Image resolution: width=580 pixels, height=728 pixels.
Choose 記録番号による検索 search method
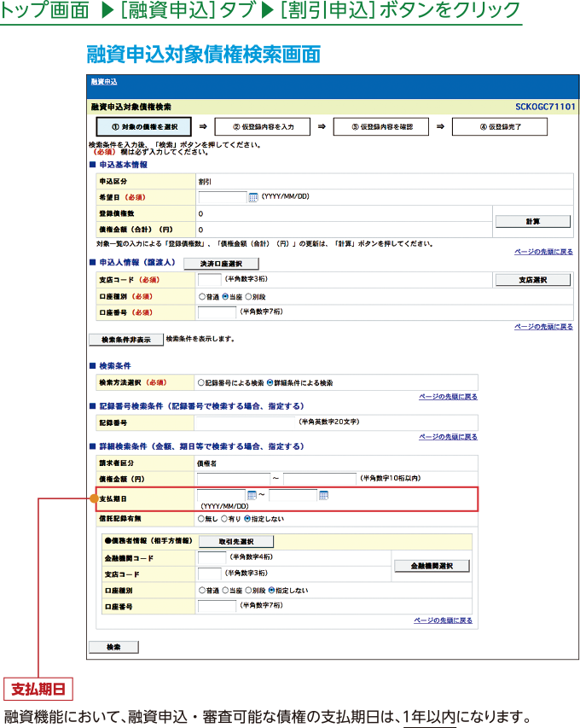pyautogui.click(x=201, y=382)
